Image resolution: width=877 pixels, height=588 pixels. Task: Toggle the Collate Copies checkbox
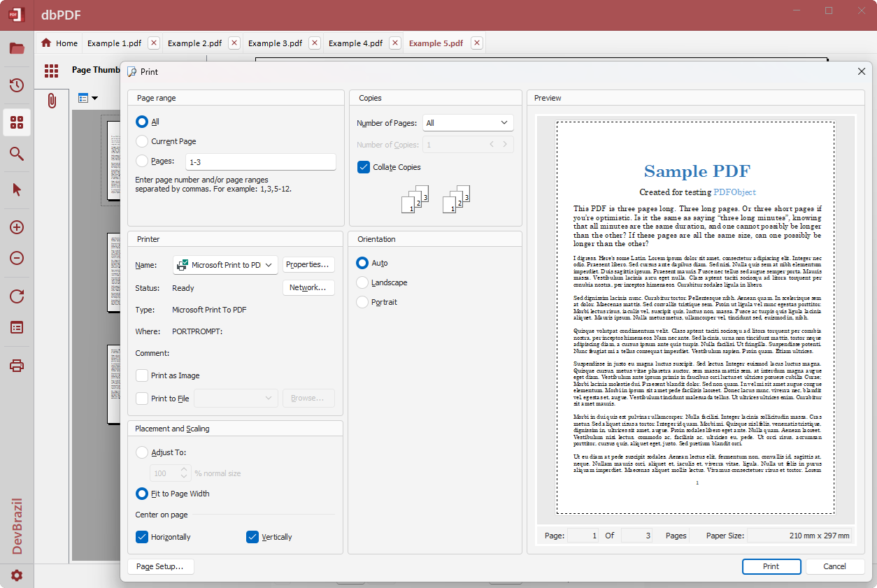click(x=364, y=167)
